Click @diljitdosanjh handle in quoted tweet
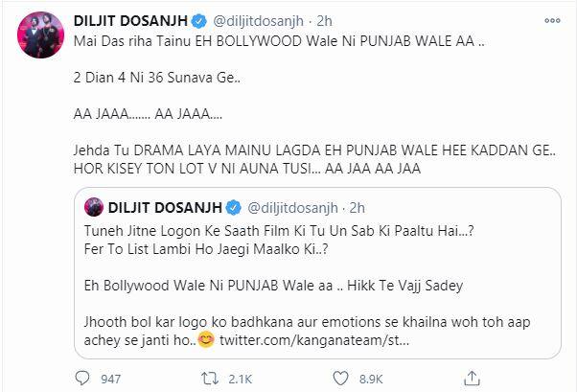The width and height of the screenshot is (577, 392). (x=293, y=208)
